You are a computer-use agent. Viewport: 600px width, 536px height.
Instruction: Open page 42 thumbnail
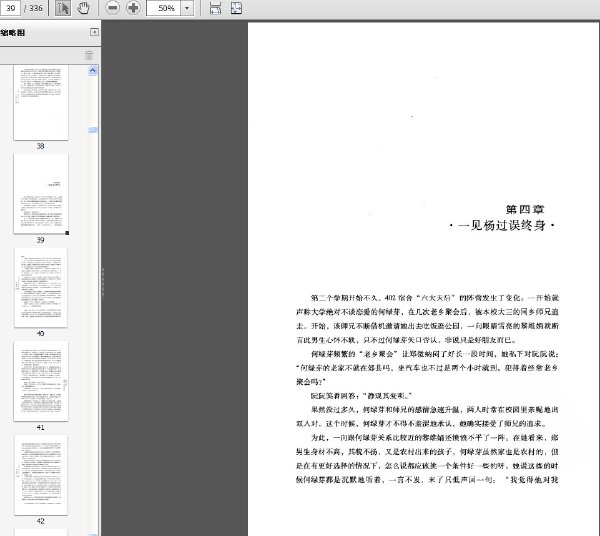[41, 475]
